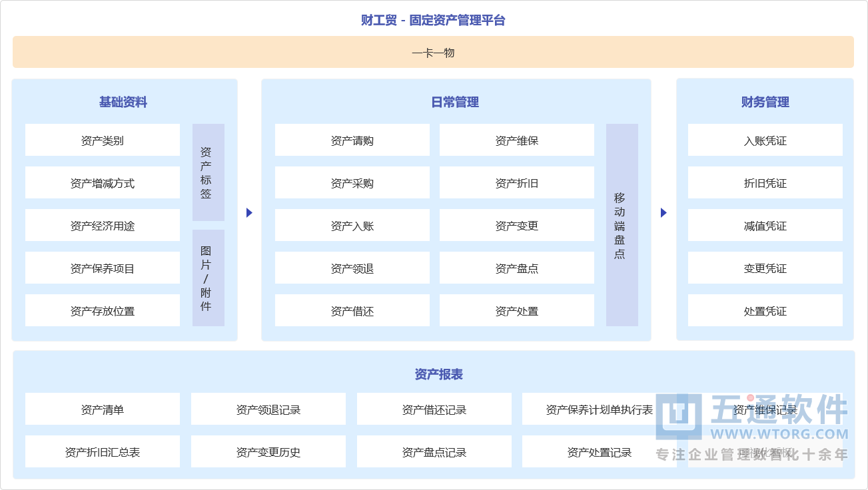Choose the 资产处置 box in 日常管理
Viewport: 868px width, 490px height.
[x=517, y=311]
